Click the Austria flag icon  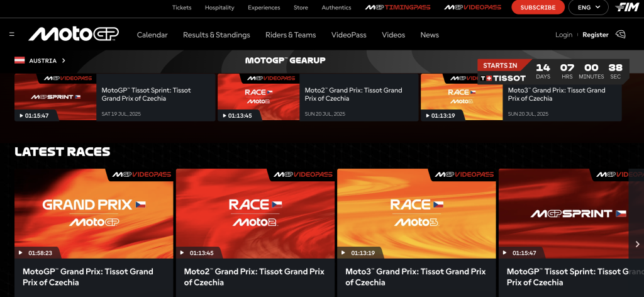pyautogui.click(x=19, y=61)
